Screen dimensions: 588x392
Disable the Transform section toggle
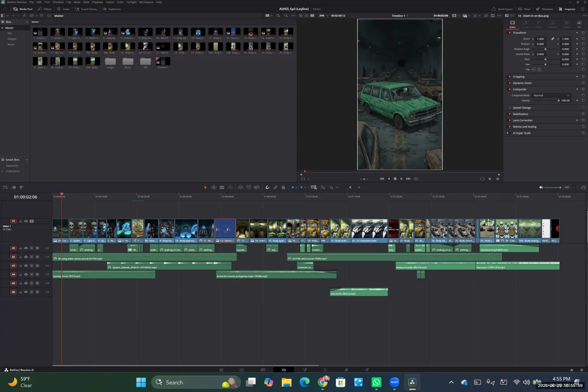[x=509, y=33]
